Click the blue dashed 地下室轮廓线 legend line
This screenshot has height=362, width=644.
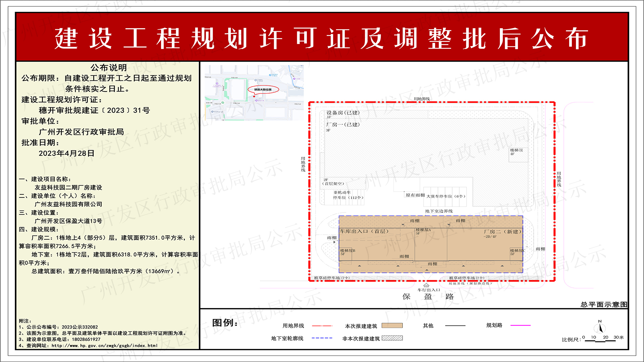322,338
